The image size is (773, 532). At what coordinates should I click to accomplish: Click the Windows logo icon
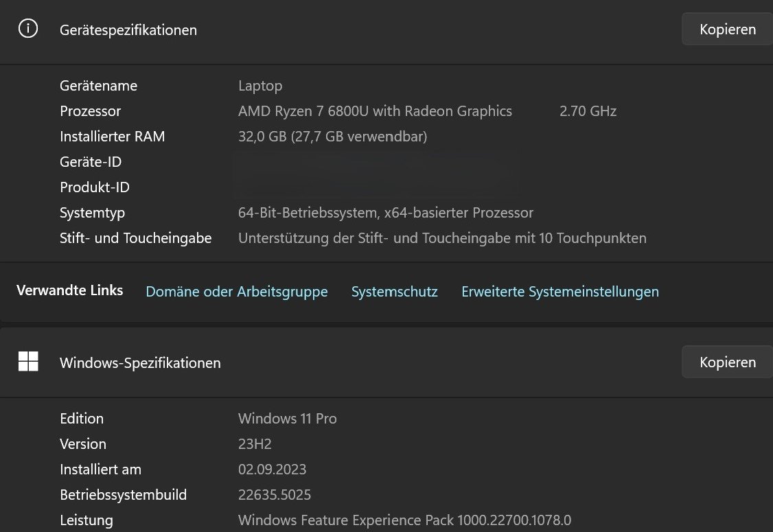click(x=28, y=362)
